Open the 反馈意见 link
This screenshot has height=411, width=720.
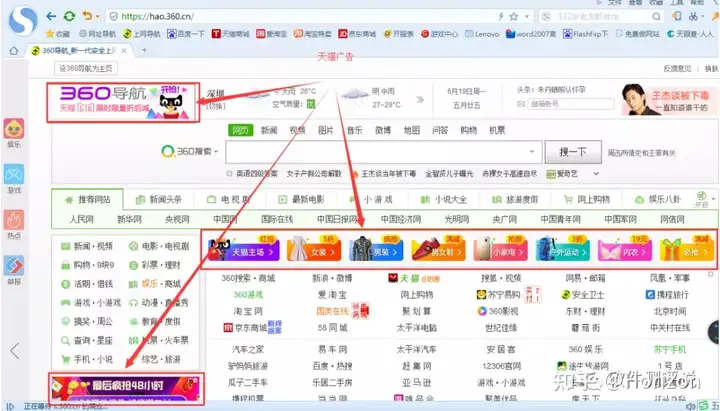click(x=677, y=68)
